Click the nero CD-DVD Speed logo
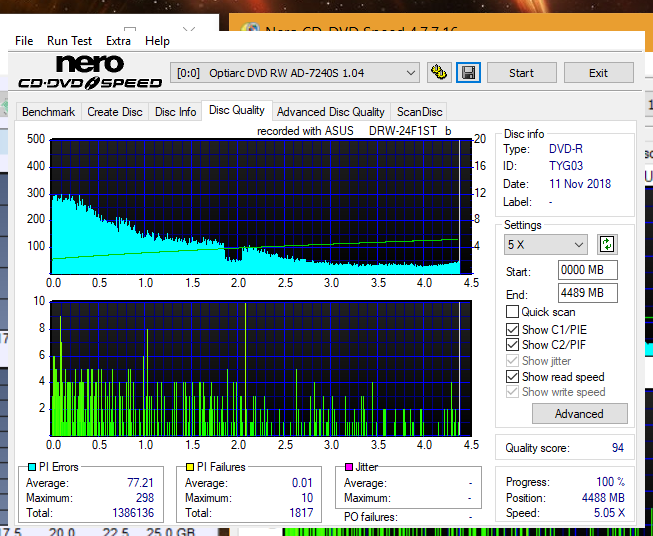 [90, 73]
